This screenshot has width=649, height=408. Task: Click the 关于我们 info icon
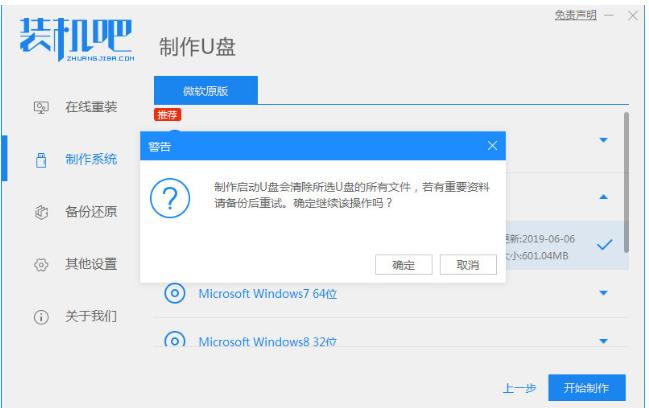(x=41, y=317)
